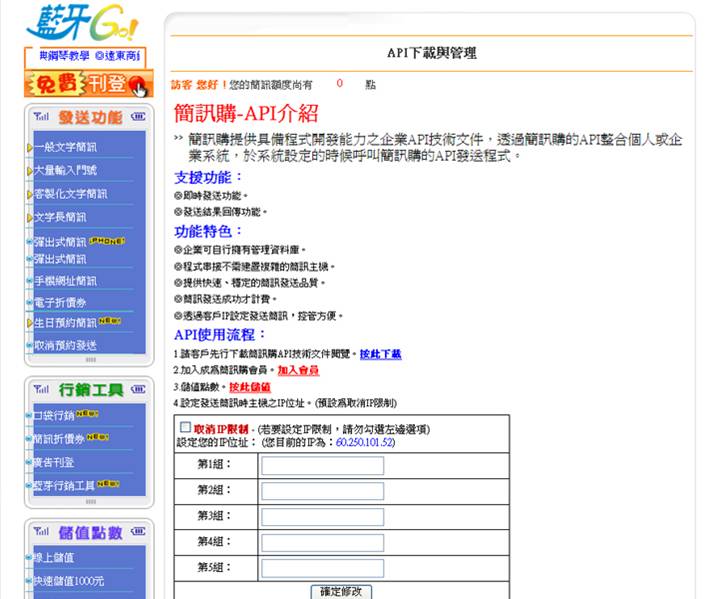The width and height of the screenshot is (722, 599).
Task: Click the 加入會員 link
Action: (x=298, y=370)
